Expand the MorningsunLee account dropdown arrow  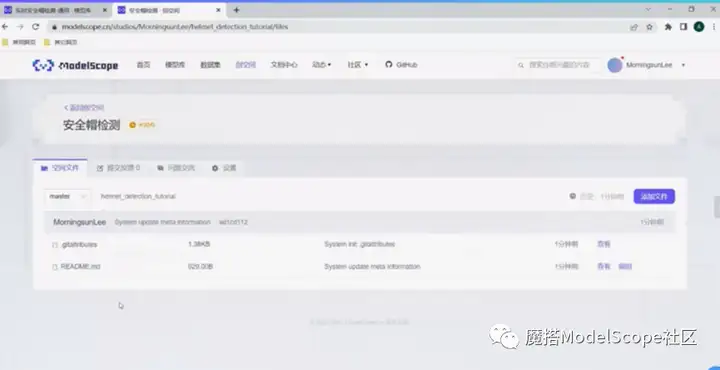(x=683, y=65)
